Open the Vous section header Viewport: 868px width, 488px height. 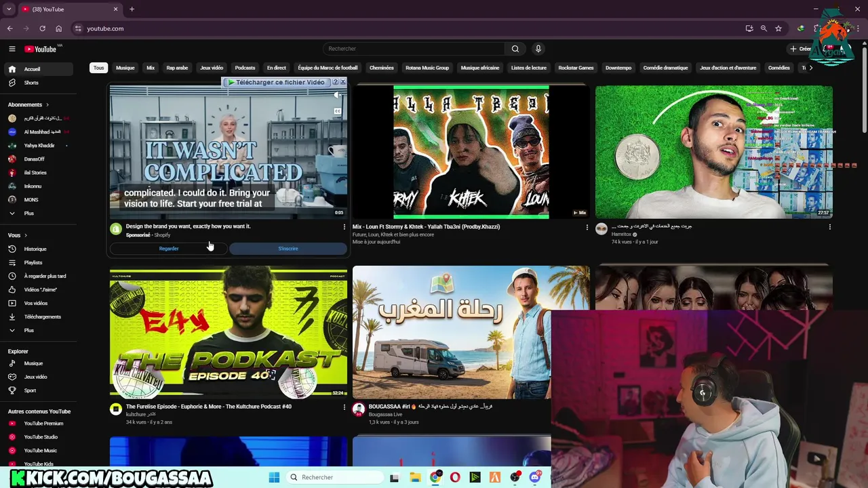tap(18, 235)
